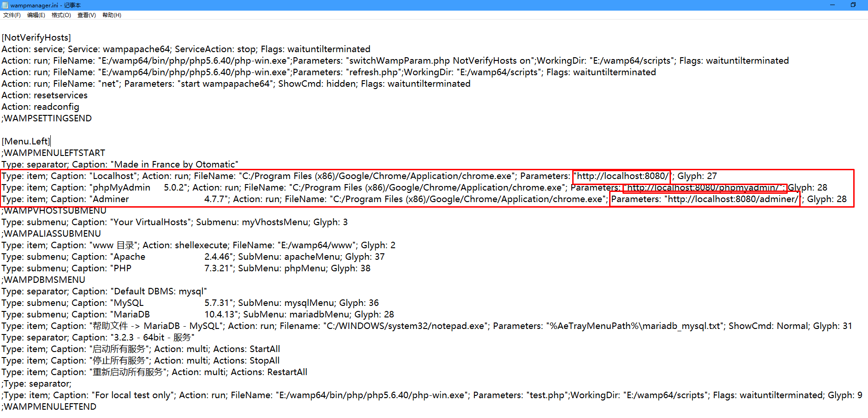Click the ;WAMPALIASSUBMENU comment line

pos(51,234)
